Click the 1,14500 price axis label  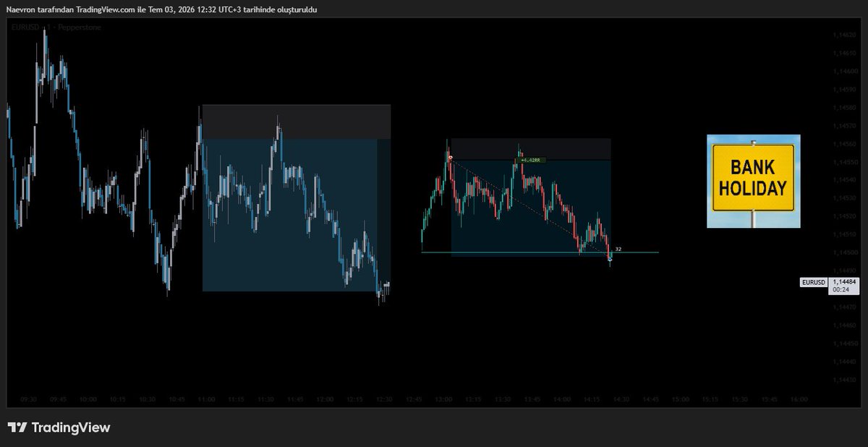click(845, 252)
